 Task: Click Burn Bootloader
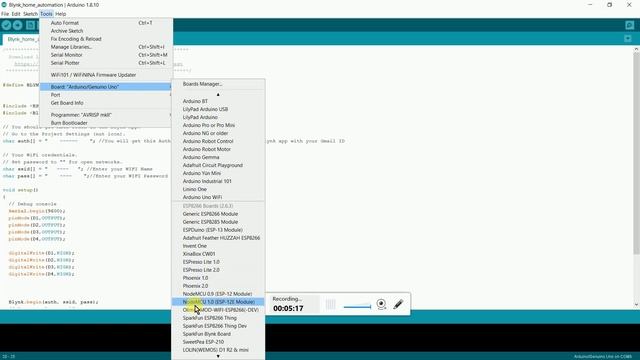106,123
